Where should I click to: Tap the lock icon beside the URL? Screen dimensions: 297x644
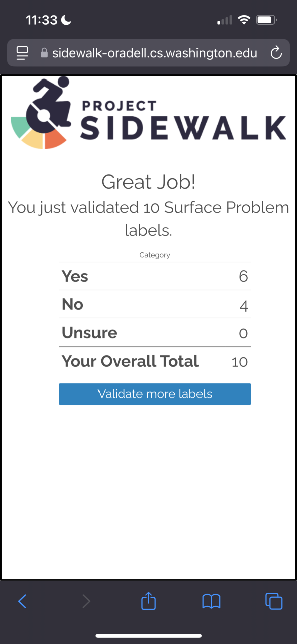(44, 53)
